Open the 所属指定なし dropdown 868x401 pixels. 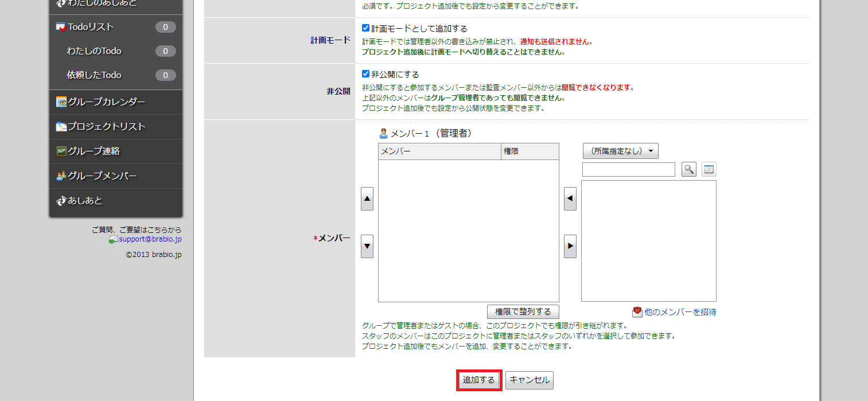(x=620, y=151)
